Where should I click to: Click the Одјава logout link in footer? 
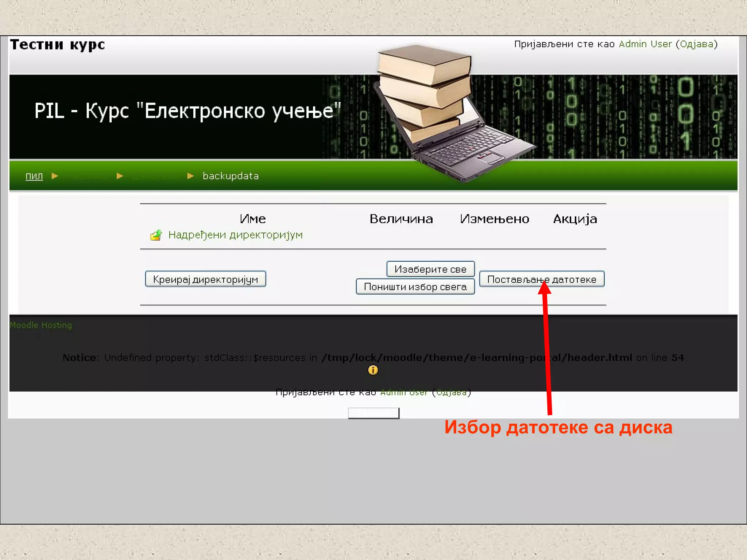coord(452,392)
